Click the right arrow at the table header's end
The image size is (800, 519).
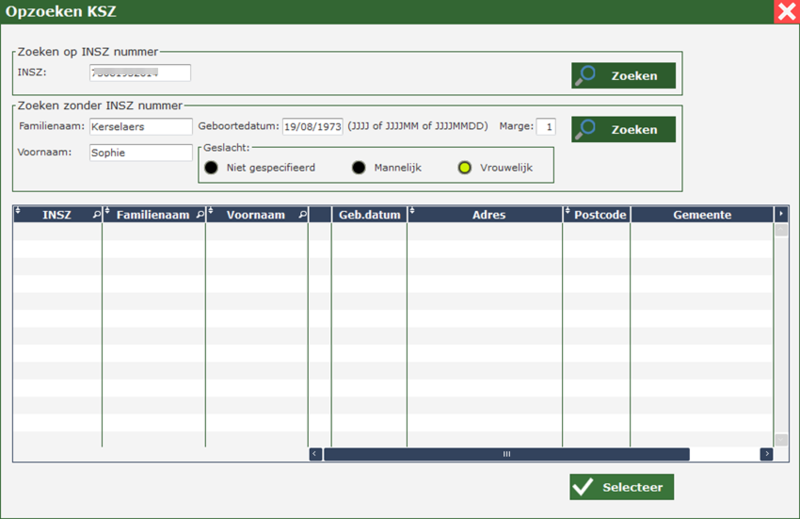click(x=781, y=214)
